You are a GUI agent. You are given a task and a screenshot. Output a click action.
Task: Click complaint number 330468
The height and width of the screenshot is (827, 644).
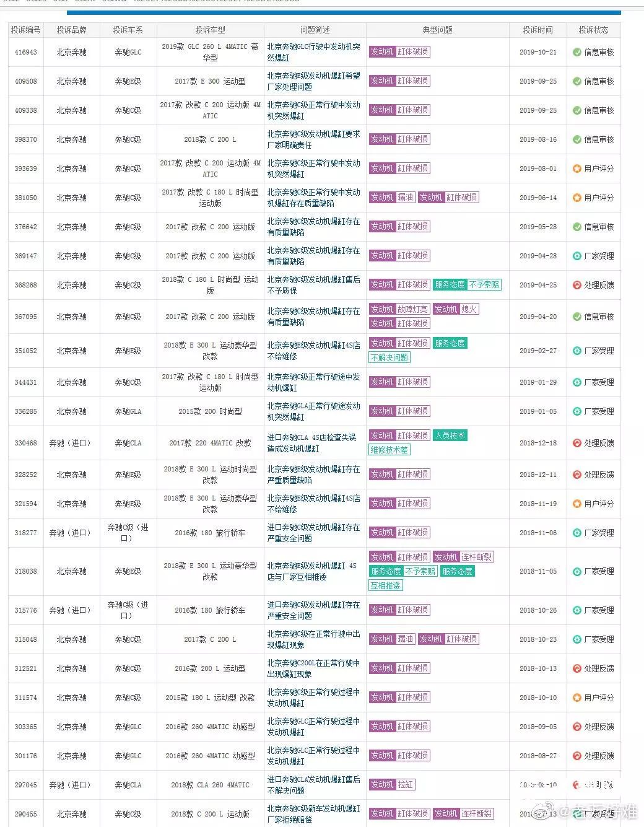(26, 443)
